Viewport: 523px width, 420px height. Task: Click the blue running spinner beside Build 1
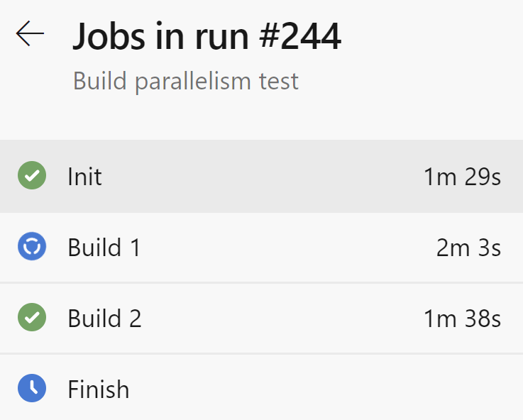click(32, 247)
